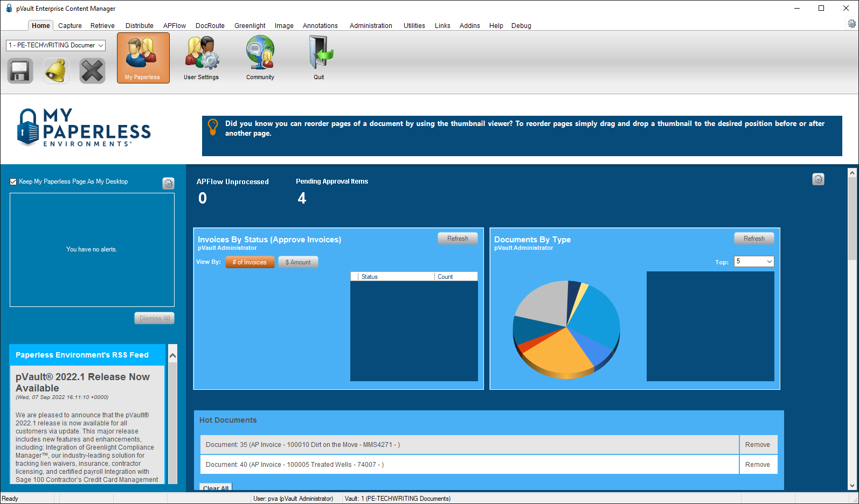The image size is (859, 504).
Task: Click RSS feed scrollbar track
Action: (172, 423)
